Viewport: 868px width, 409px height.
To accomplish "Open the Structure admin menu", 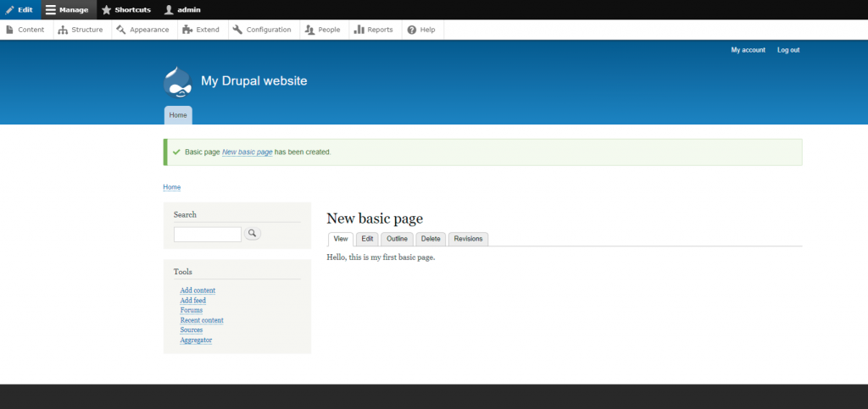I will click(x=81, y=30).
